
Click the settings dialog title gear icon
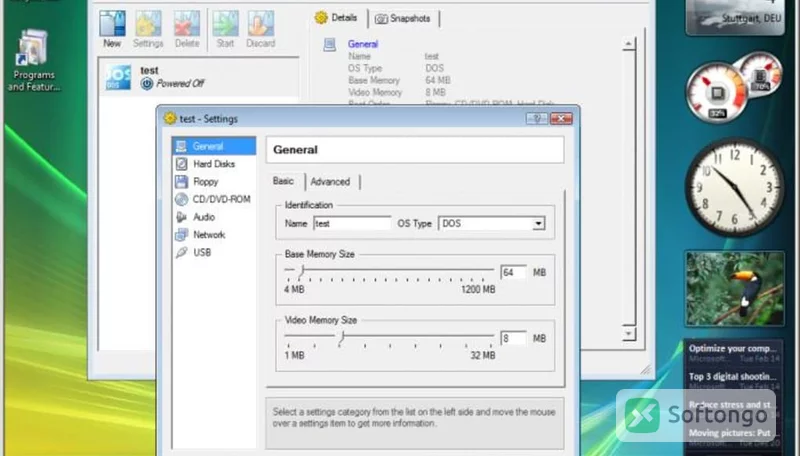pyautogui.click(x=170, y=118)
